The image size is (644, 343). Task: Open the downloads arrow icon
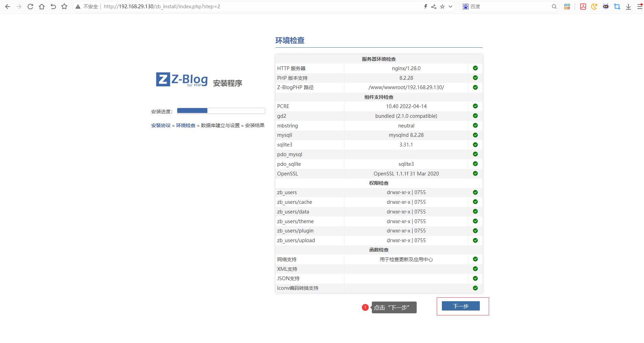628,7
